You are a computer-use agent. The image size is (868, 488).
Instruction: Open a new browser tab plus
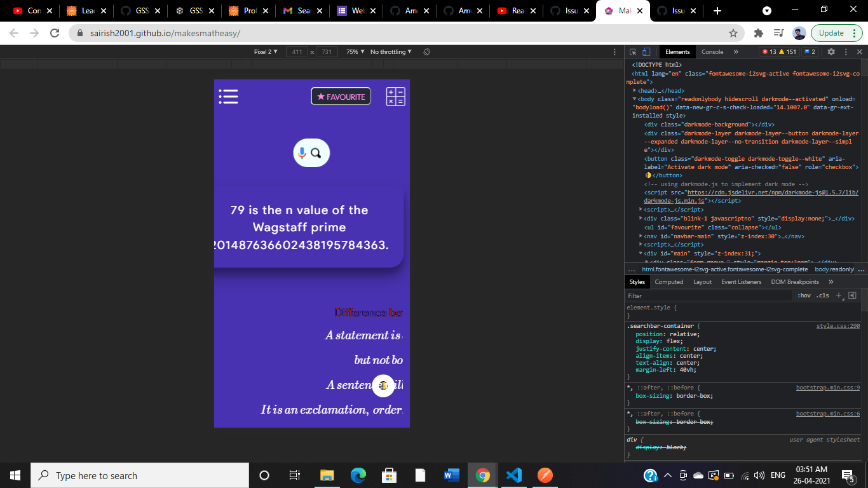[717, 11]
